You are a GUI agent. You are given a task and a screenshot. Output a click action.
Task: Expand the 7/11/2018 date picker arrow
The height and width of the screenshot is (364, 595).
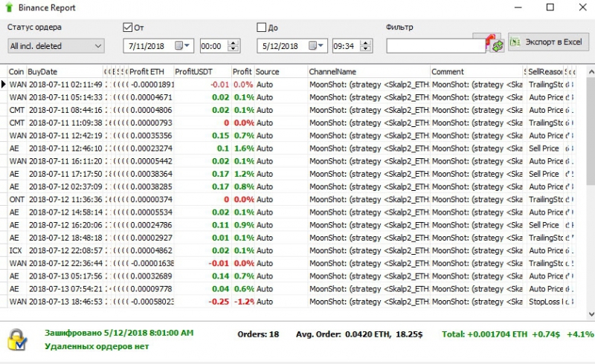[187, 45]
